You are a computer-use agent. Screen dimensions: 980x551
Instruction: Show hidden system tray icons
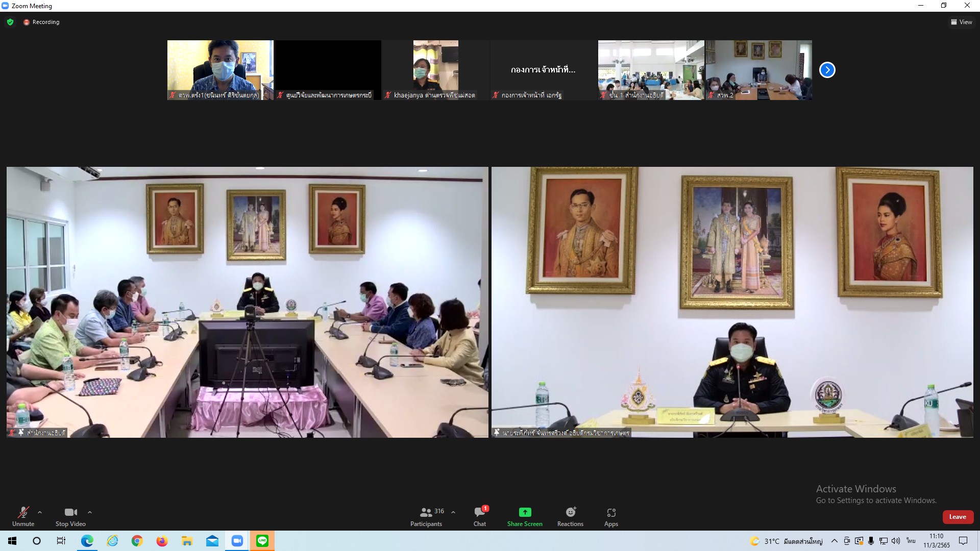tap(835, 541)
